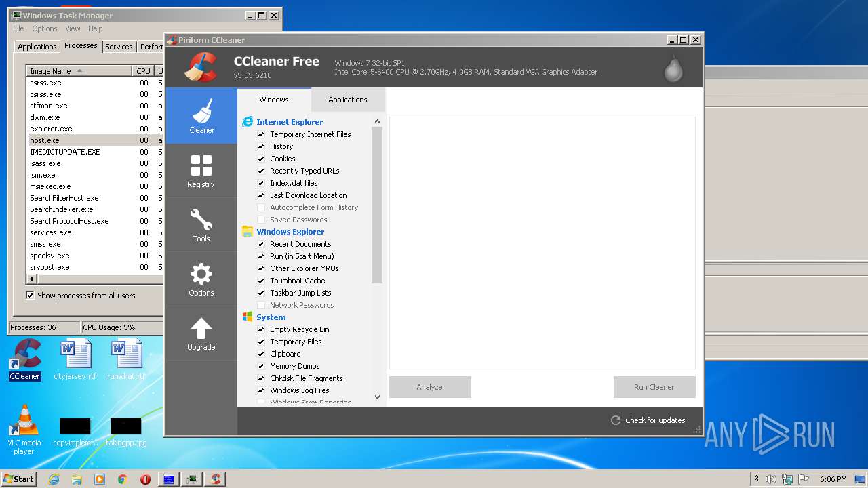Open the Registry section in CCleaner
This screenshot has width=868, height=488.
pos(201,170)
